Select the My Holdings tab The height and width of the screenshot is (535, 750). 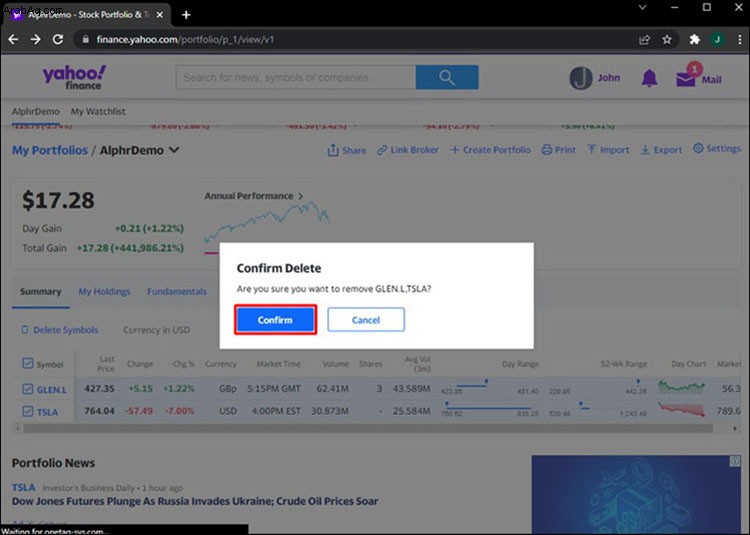(104, 292)
